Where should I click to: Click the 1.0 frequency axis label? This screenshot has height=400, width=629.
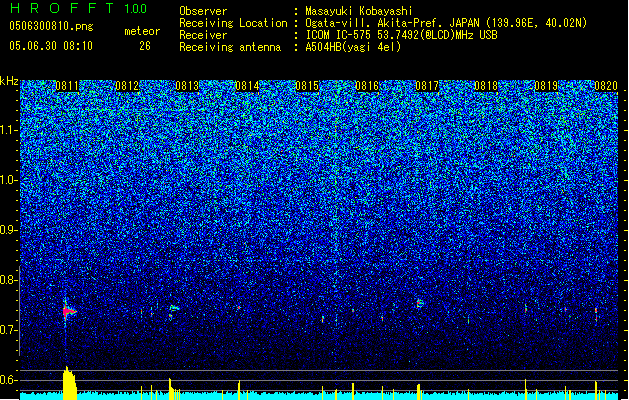tap(9, 180)
